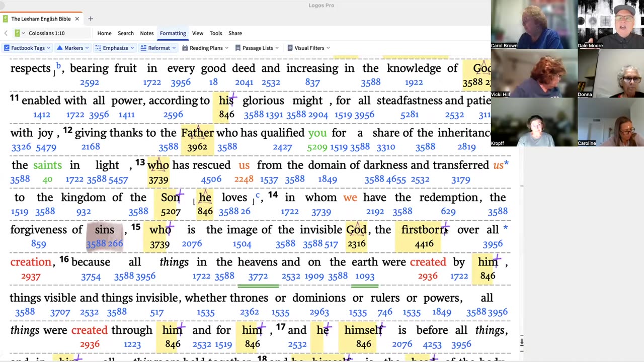This screenshot has width=644, height=362.
Task: Select Caroline's video thumbnail
Action: pos(611,122)
